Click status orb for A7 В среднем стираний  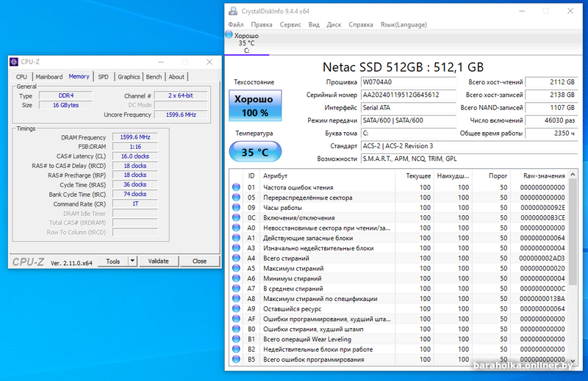[236, 288]
